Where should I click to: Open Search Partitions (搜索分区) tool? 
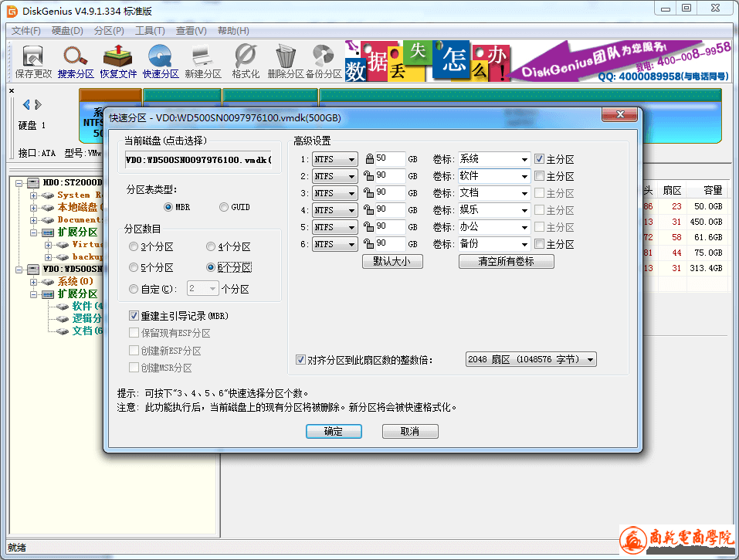click(76, 62)
